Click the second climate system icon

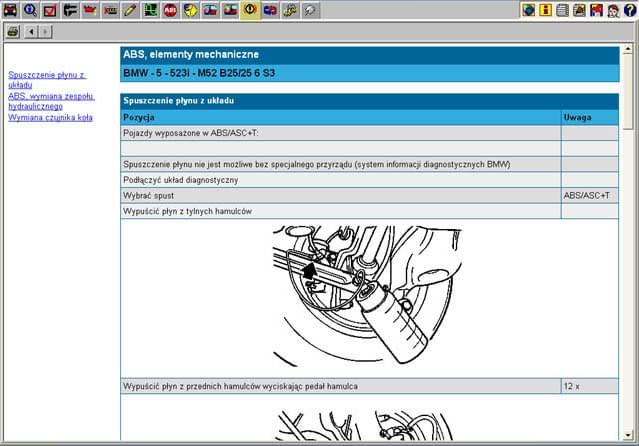coord(230,10)
